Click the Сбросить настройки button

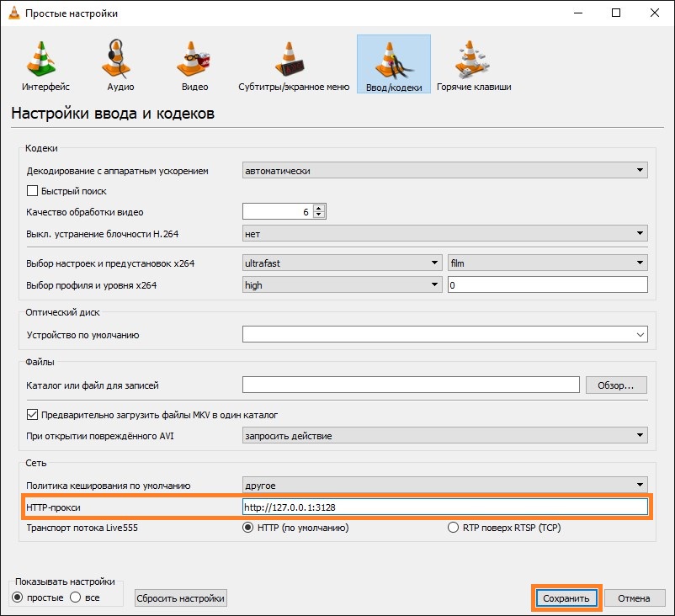pyautogui.click(x=181, y=598)
